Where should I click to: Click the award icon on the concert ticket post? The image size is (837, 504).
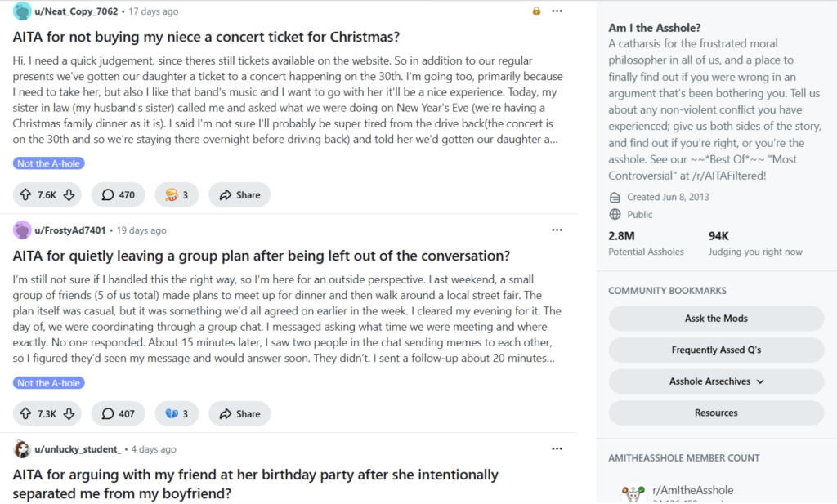[x=176, y=195]
